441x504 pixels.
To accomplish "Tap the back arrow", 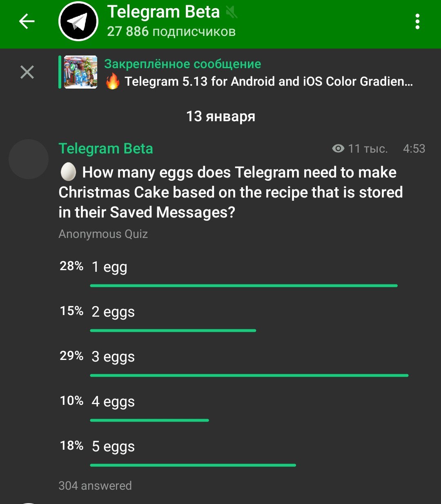I will pos(27,21).
